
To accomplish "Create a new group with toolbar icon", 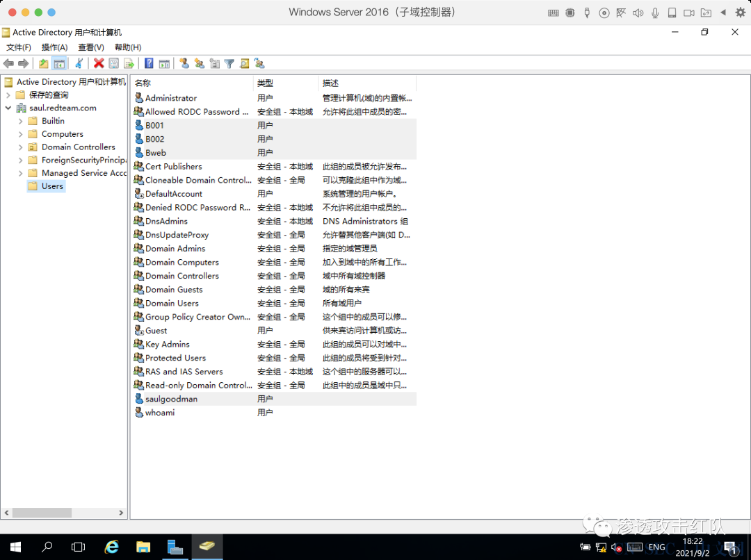I will [x=200, y=64].
